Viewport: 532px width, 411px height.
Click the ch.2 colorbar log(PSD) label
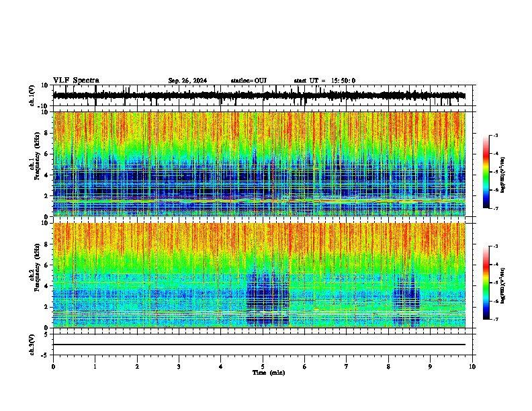click(502, 285)
